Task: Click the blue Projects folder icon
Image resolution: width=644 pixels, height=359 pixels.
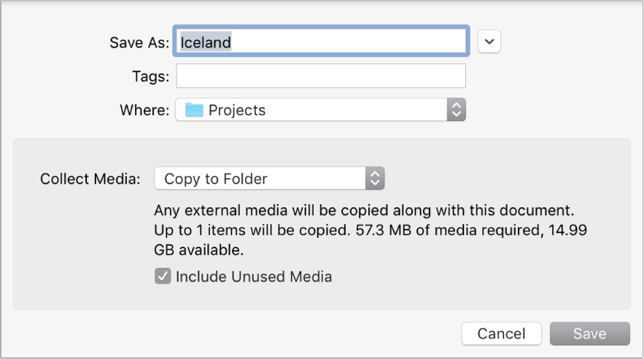Action: [193, 110]
